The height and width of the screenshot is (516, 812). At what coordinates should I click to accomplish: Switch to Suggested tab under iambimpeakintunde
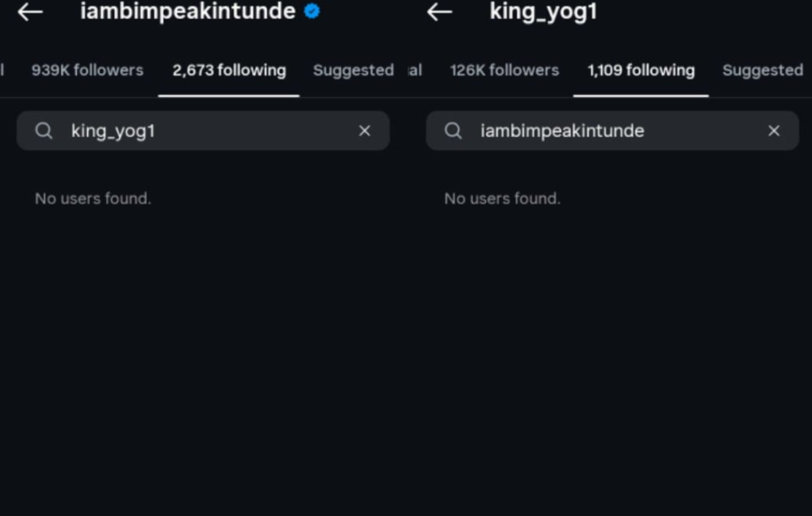click(353, 71)
